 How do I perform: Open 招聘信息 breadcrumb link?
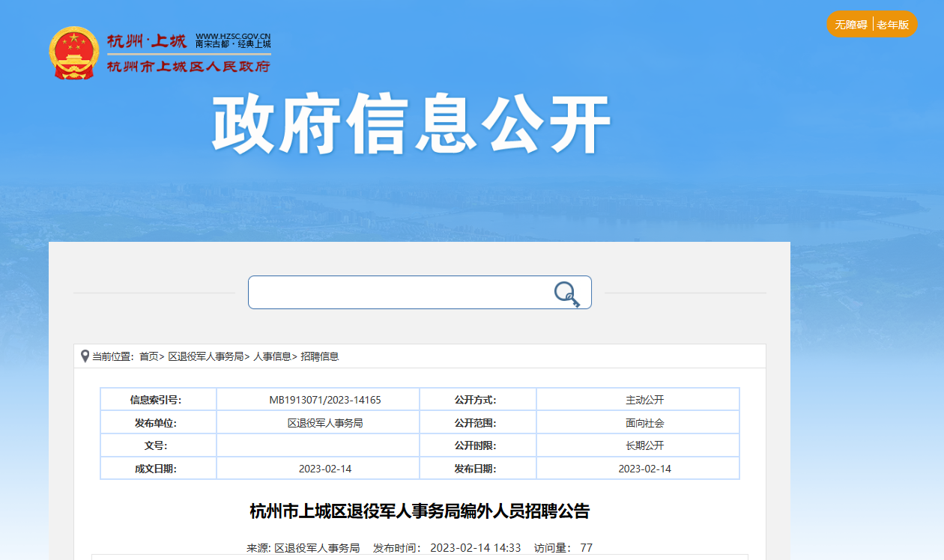coord(320,356)
